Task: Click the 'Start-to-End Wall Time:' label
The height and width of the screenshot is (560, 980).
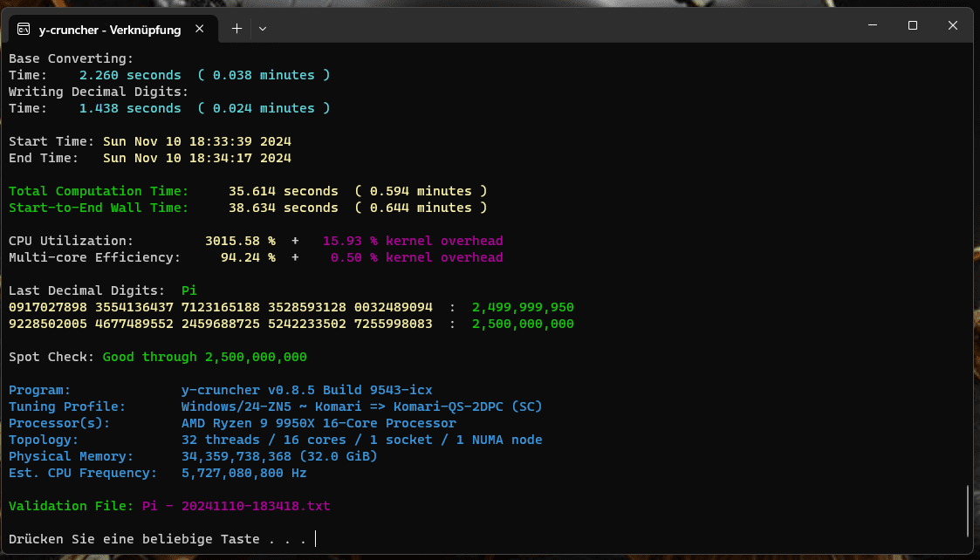Action: pos(99,208)
